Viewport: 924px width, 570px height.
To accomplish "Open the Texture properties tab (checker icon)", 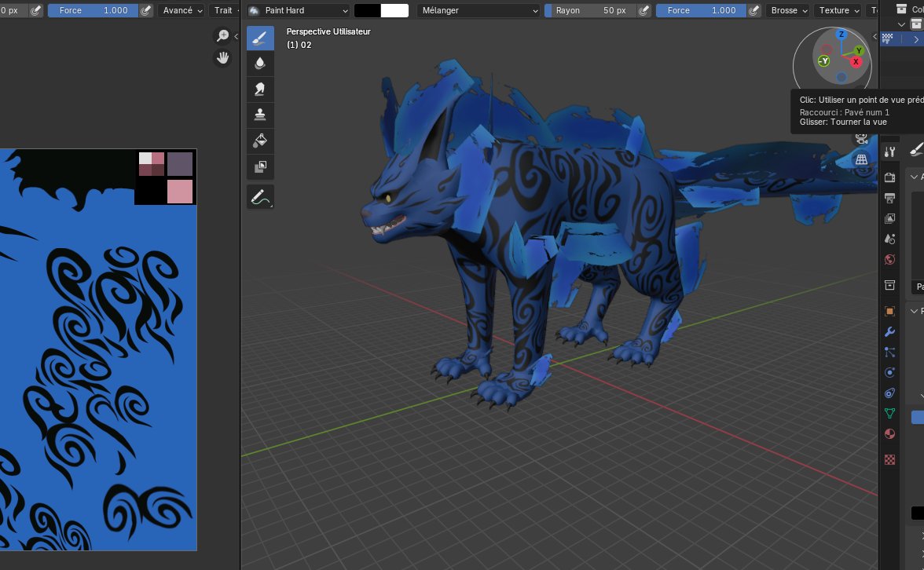I will coord(889,460).
